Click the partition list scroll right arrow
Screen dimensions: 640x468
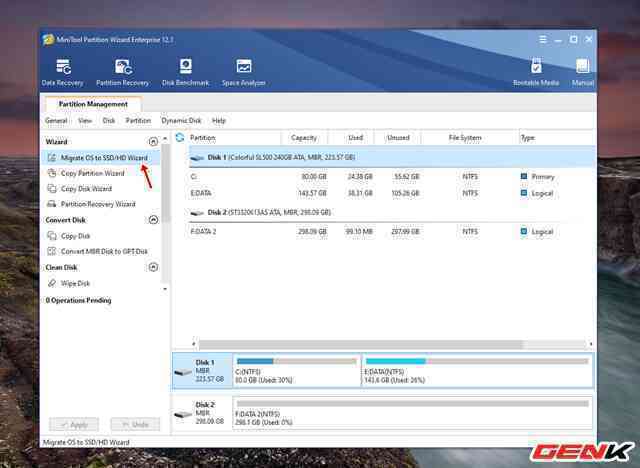pyautogui.click(x=591, y=344)
